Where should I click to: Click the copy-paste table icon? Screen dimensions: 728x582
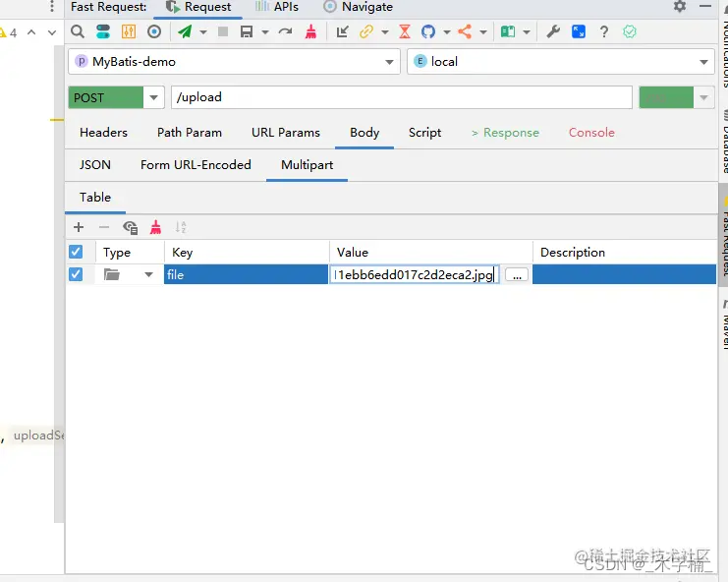pos(130,227)
